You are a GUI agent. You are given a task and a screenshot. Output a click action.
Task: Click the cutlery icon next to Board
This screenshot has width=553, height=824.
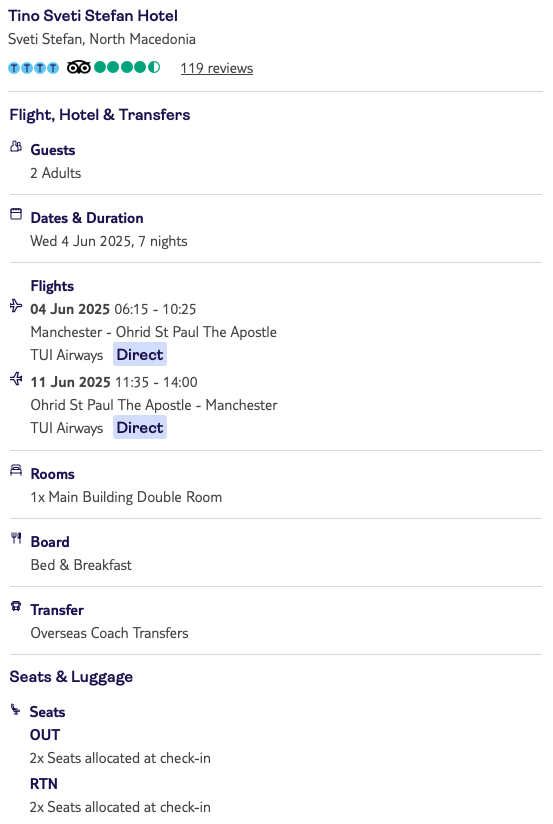coord(16,538)
